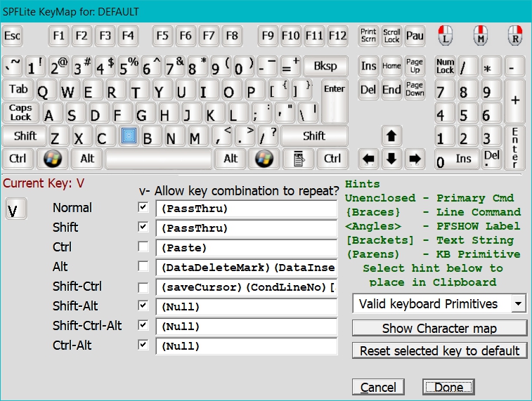Image resolution: width=532 pixels, height=401 pixels.
Task: Click the highlighted V key on keyboard
Action: coord(129,136)
